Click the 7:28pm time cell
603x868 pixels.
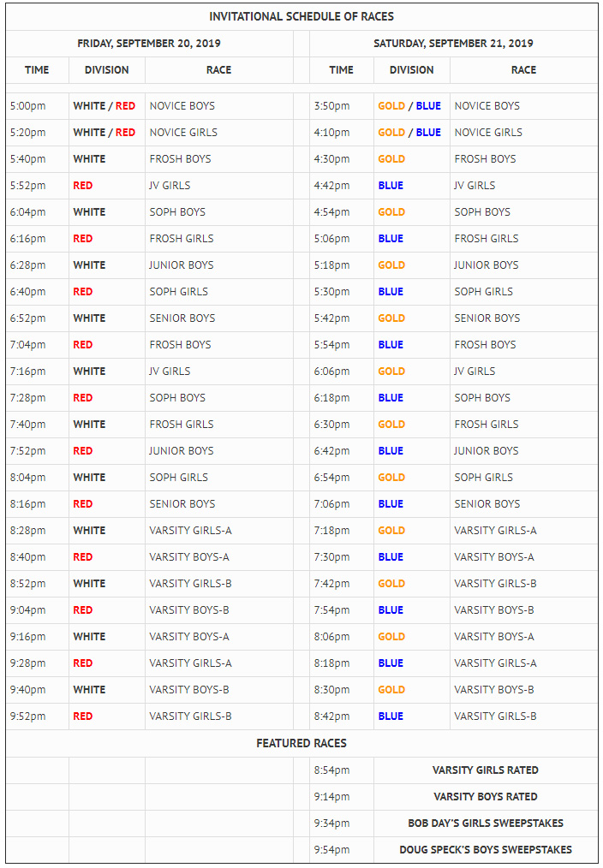point(38,398)
